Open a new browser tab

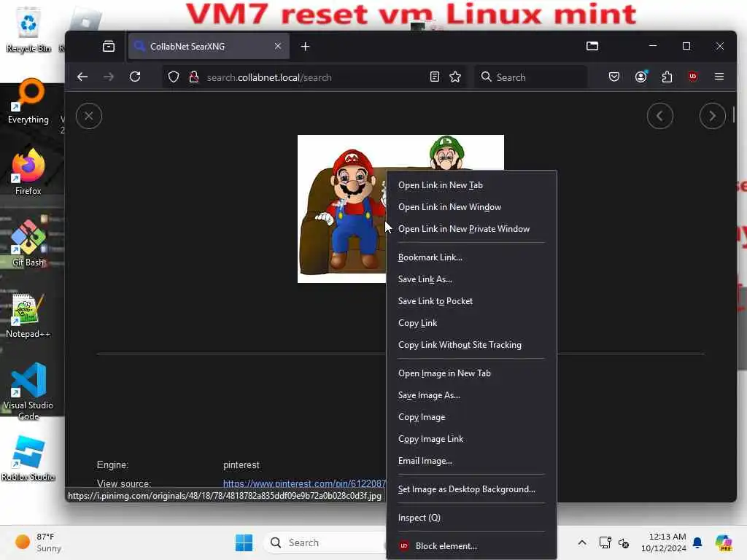[306, 46]
